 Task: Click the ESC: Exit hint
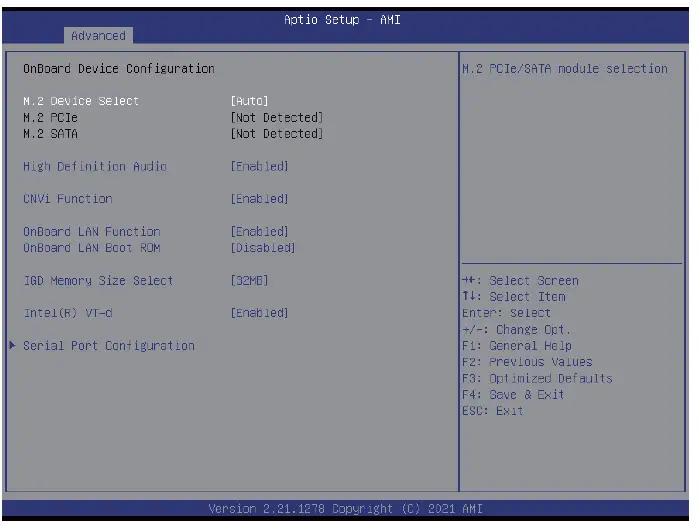pos(493,411)
